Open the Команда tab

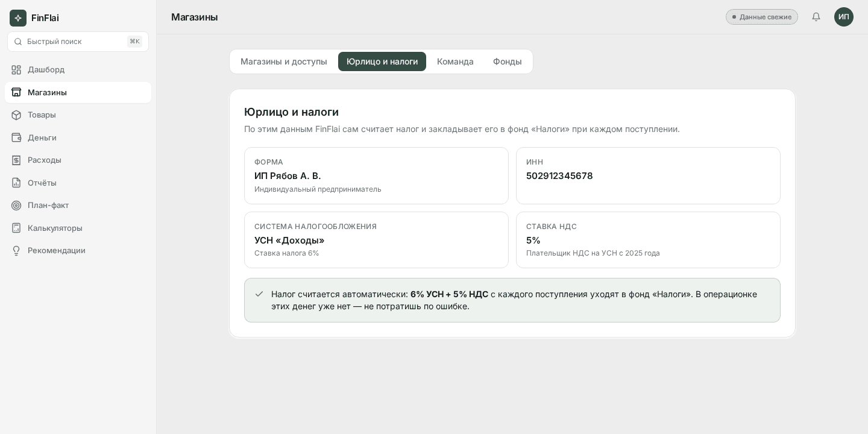coord(455,61)
